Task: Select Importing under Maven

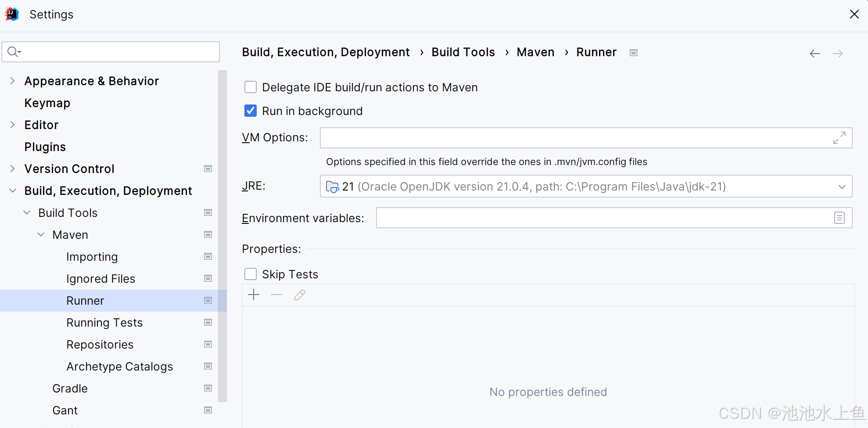Action: (x=92, y=257)
